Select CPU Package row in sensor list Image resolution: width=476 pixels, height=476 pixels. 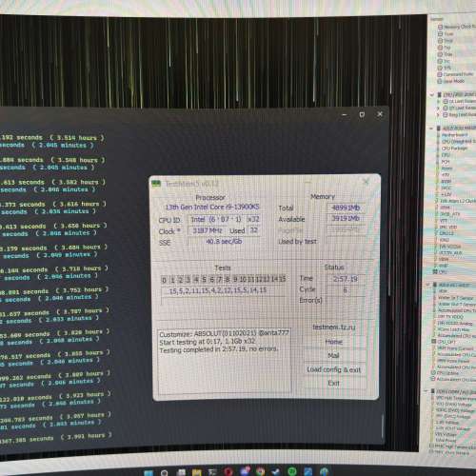click(454, 149)
